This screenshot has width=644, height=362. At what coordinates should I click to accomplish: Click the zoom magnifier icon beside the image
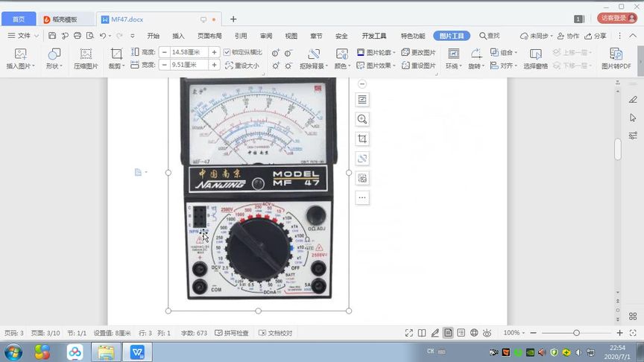click(x=362, y=119)
